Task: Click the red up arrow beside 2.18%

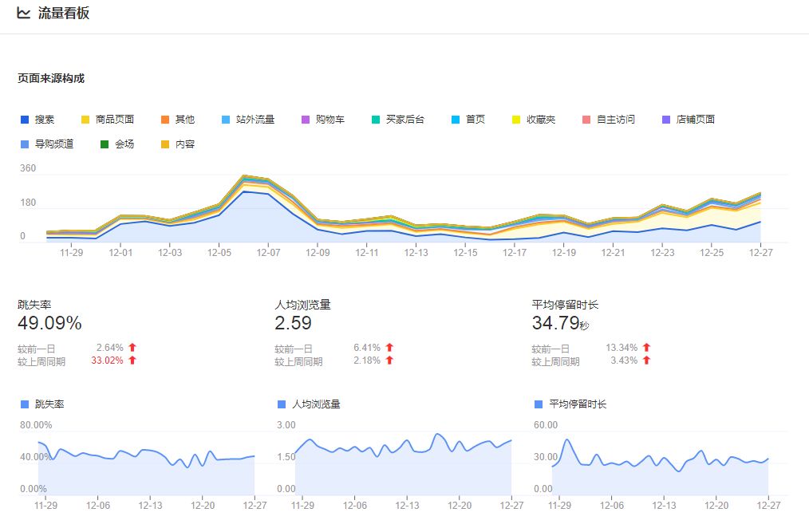Action: point(389,361)
